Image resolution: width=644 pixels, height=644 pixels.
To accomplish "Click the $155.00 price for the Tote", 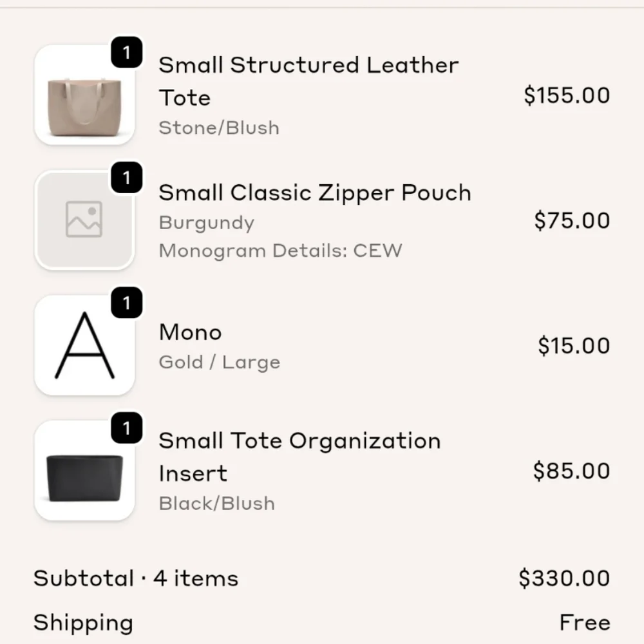I will click(567, 95).
